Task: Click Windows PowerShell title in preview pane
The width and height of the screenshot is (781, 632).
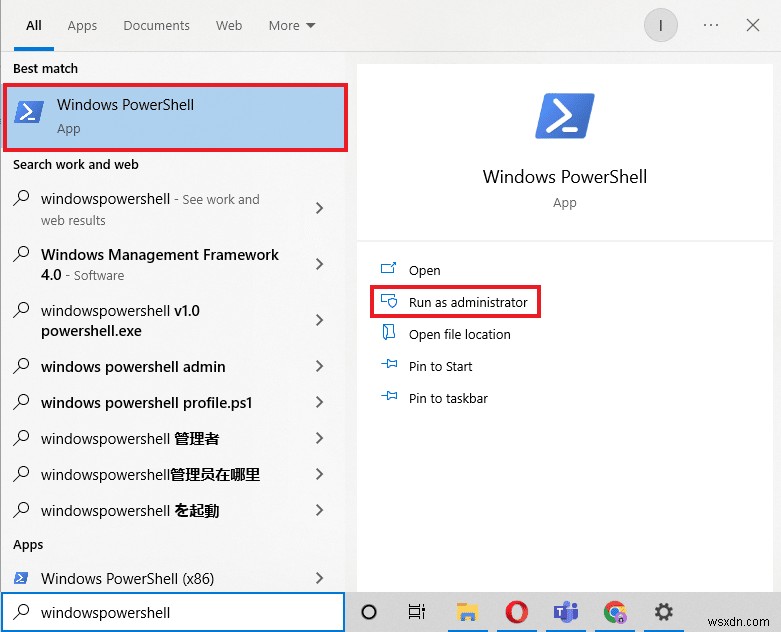Action: coord(565,176)
